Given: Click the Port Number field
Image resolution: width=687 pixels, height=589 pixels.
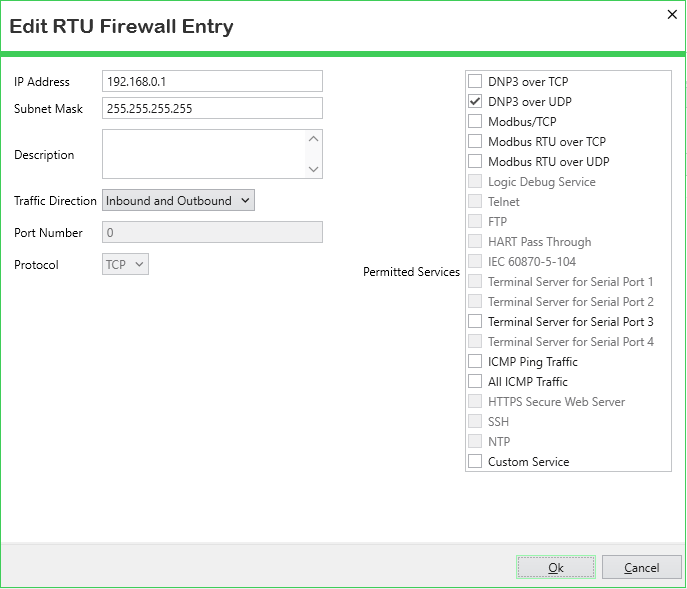Looking at the screenshot, I should click(212, 232).
